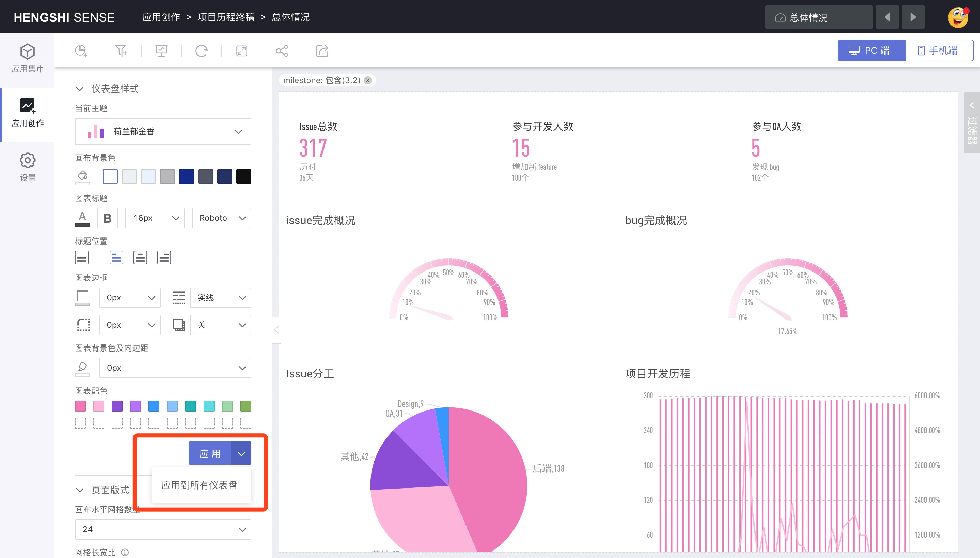Select title position option with full-width lines icon
Viewport: 980px width, 558px height.
point(82,258)
